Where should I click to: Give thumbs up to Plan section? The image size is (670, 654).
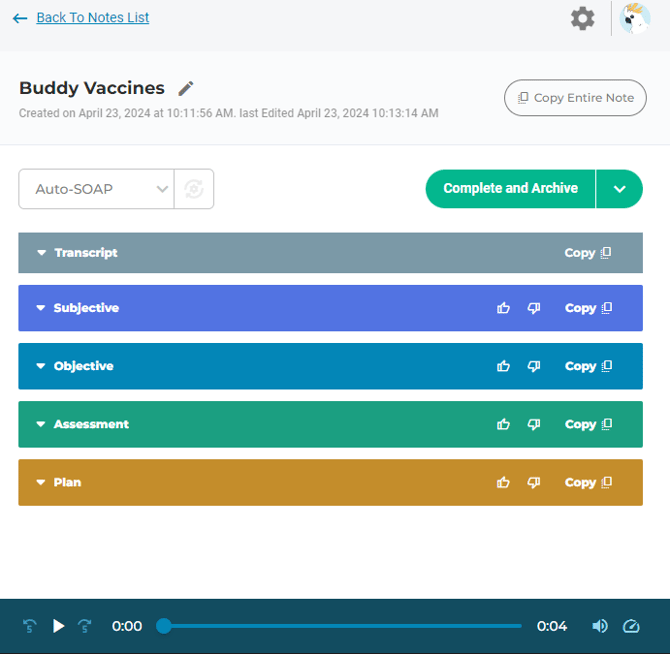click(503, 482)
